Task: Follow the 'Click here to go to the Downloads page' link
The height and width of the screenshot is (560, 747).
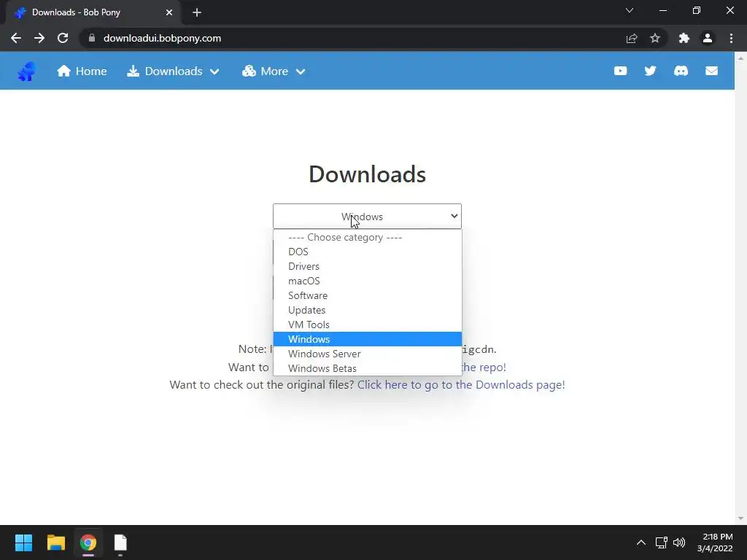Action: point(461,385)
